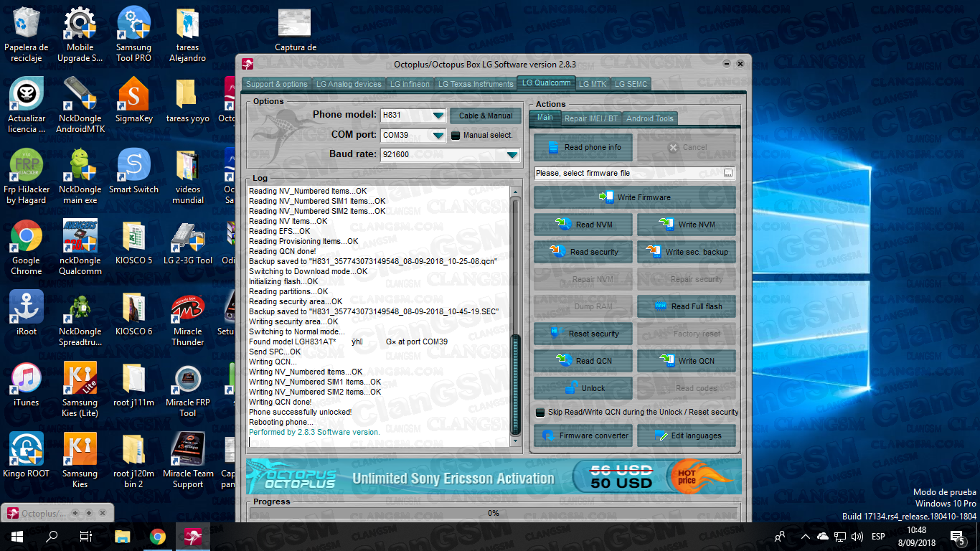Click Read NVM button

coord(583,225)
